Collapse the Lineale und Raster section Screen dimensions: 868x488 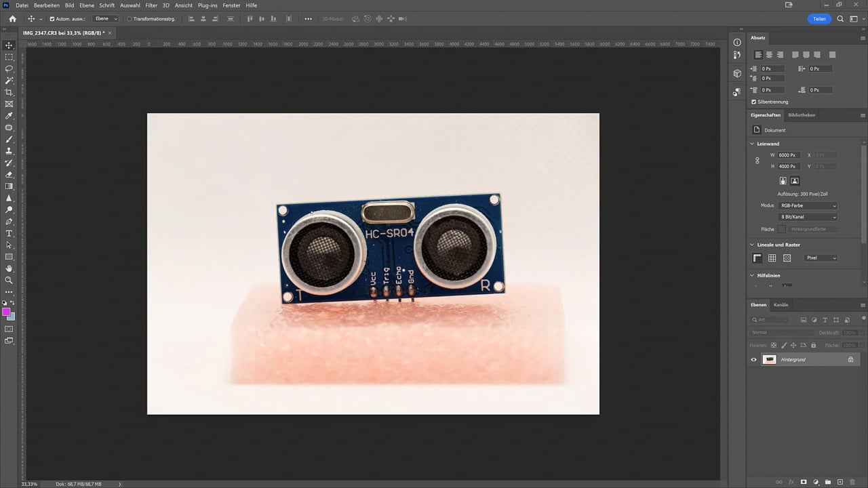[752, 245]
